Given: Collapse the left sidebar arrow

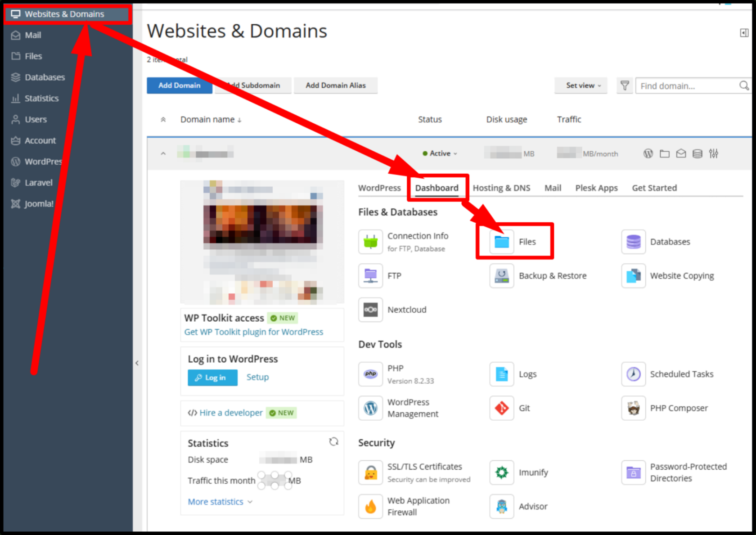Looking at the screenshot, I should point(137,363).
